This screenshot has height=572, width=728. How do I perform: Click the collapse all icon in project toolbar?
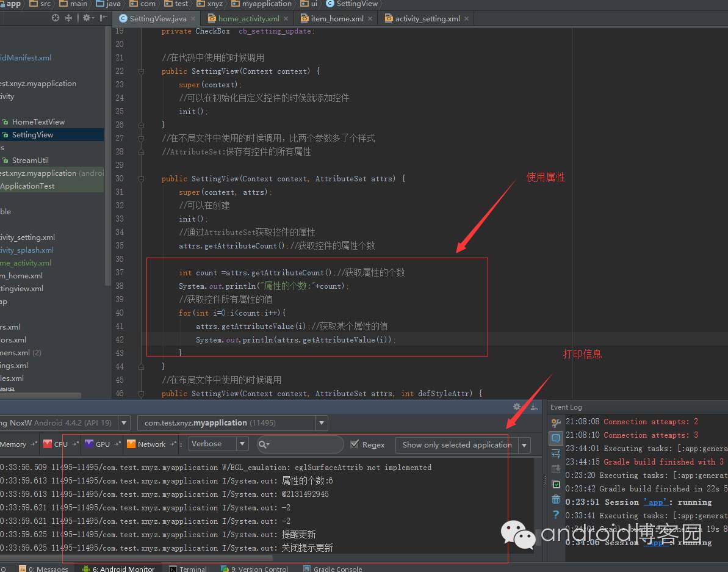69,18
